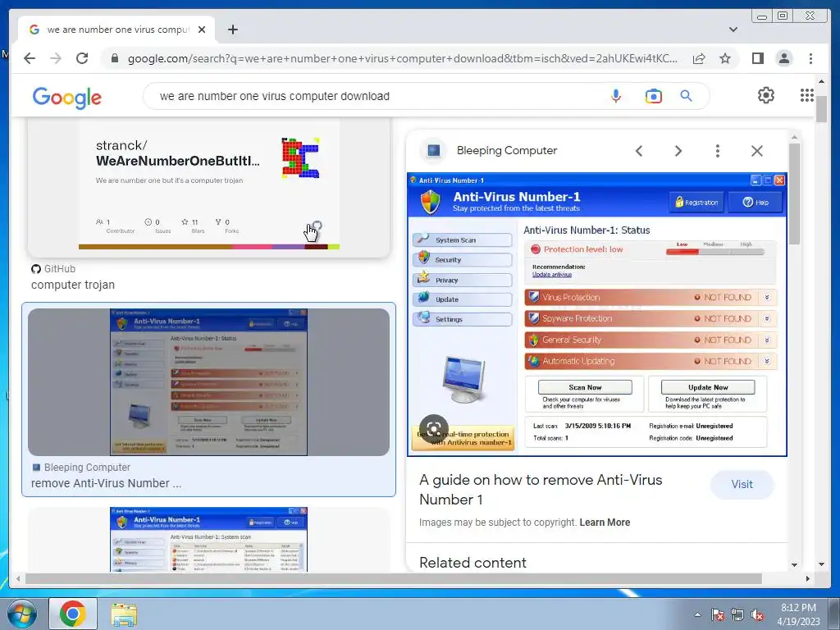
Task: Search inside image with Lens button
Action: click(x=433, y=428)
